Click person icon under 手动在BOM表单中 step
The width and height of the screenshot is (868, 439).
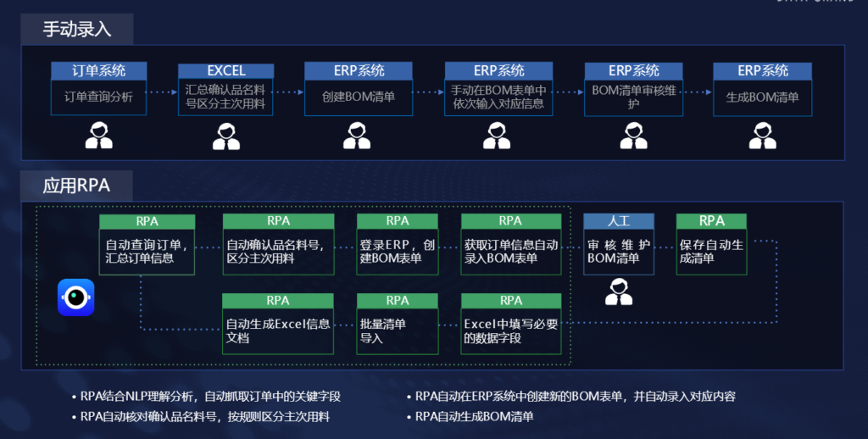tap(497, 136)
